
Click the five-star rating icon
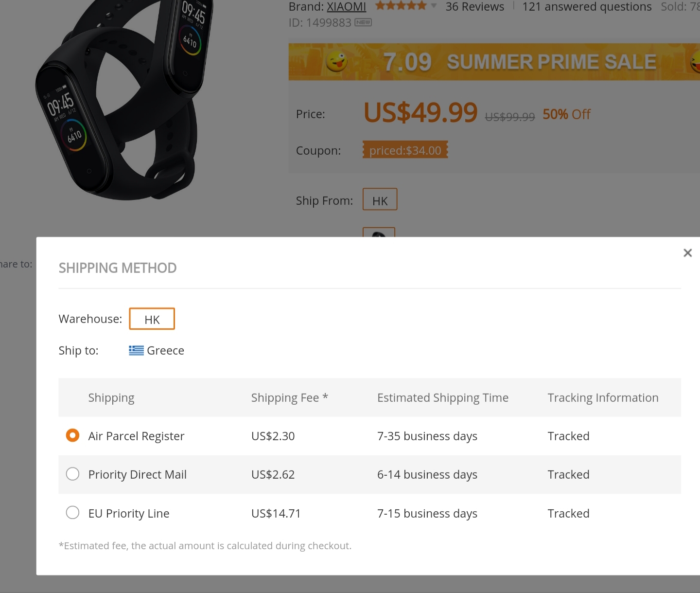(x=401, y=6)
